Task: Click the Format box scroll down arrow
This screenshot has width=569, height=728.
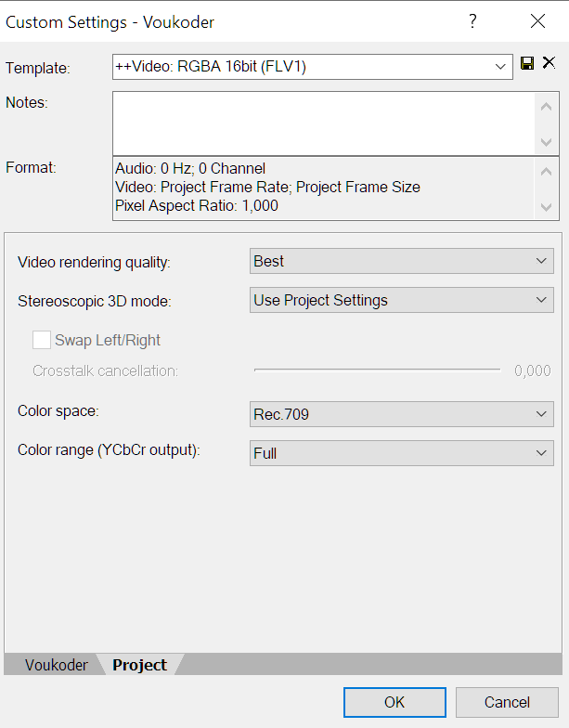Action: click(546, 206)
